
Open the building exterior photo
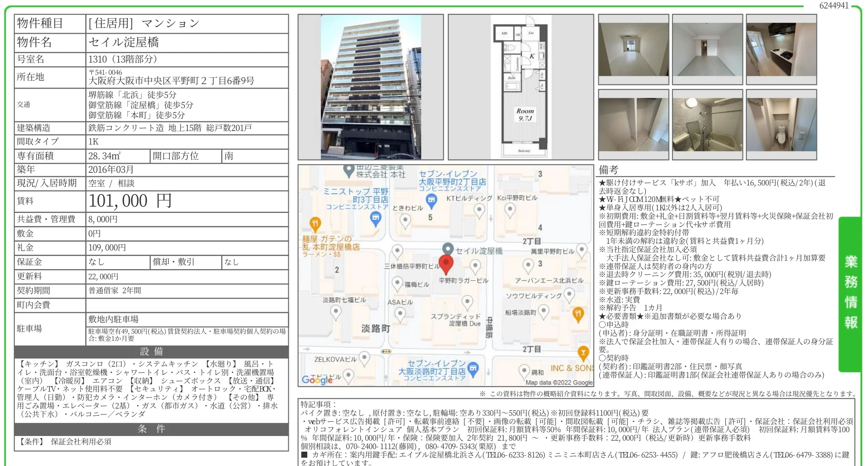370,87
